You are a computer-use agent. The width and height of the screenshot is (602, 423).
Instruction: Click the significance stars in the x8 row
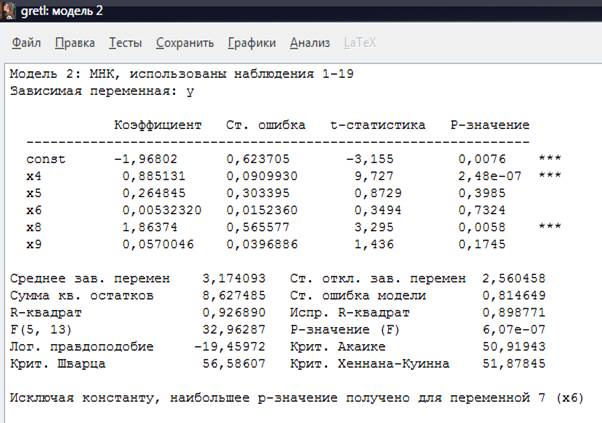tap(550, 226)
